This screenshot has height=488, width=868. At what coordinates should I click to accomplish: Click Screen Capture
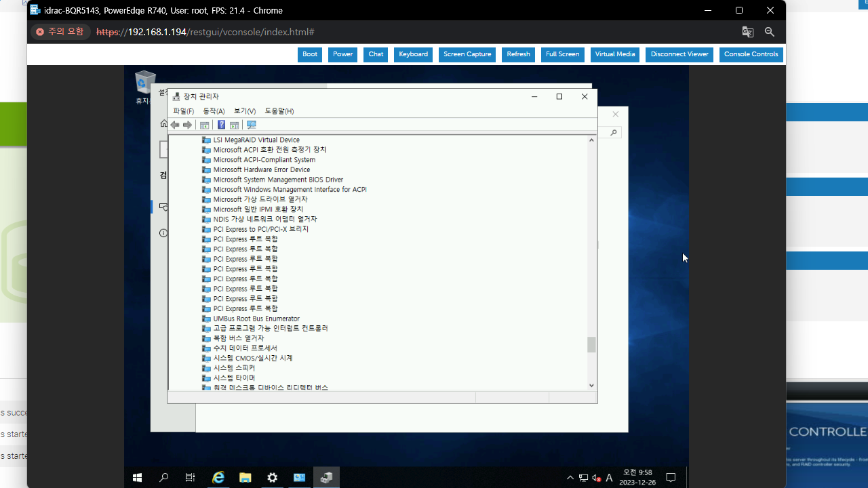pyautogui.click(x=467, y=54)
